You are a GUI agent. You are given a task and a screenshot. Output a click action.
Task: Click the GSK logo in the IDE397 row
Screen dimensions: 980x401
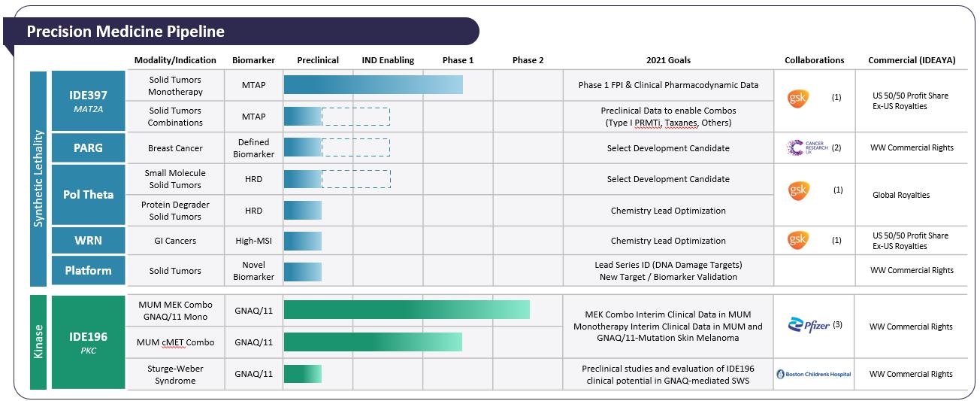pos(797,99)
